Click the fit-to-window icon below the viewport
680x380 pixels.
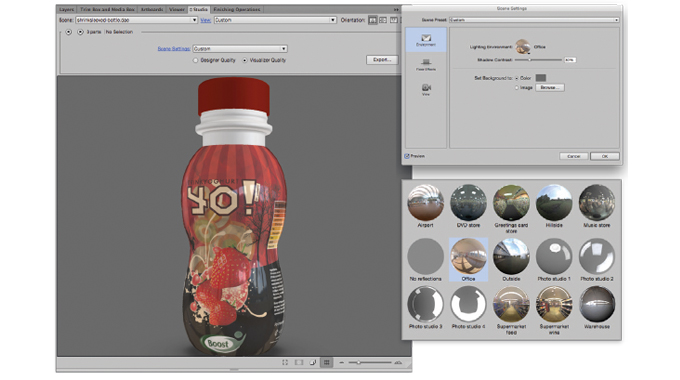[285, 362]
